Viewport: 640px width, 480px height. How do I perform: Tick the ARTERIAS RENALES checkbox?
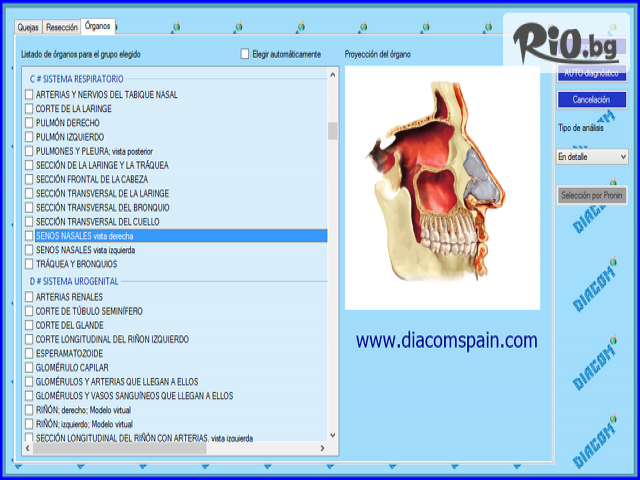[29, 297]
